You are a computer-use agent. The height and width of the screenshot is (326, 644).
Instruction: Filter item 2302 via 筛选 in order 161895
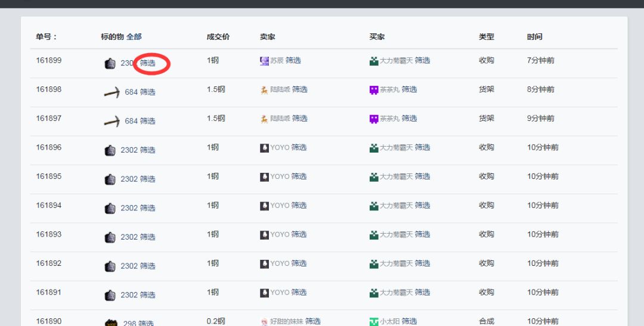(x=147, y=179)
